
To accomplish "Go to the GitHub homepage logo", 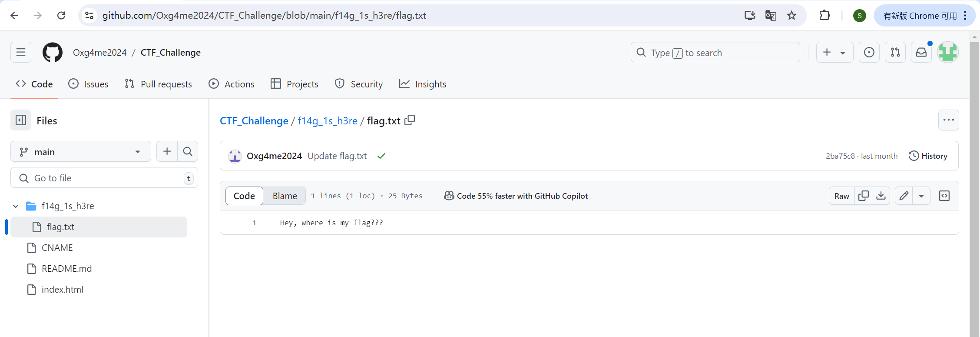I will (x=53, y=52).
